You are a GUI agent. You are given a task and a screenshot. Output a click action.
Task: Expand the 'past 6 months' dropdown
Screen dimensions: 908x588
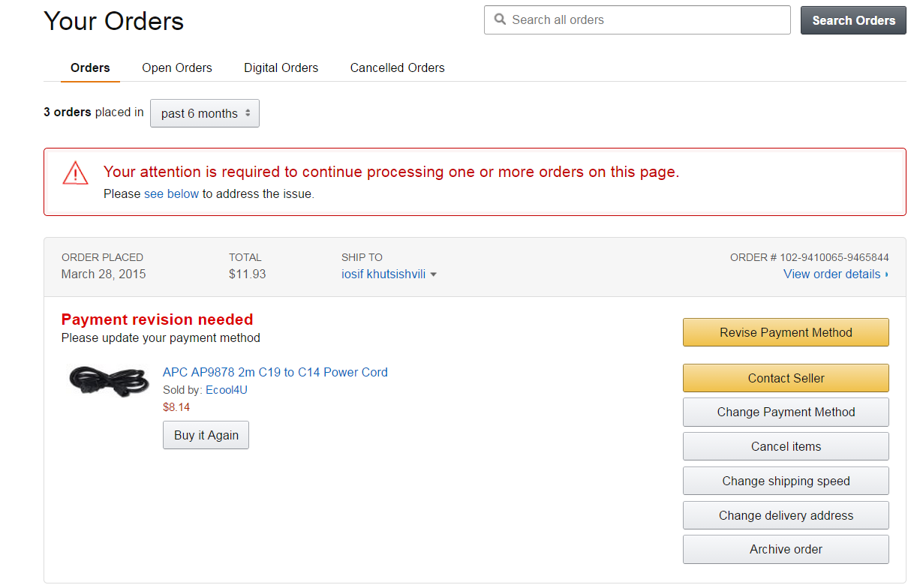coord(205,113)
